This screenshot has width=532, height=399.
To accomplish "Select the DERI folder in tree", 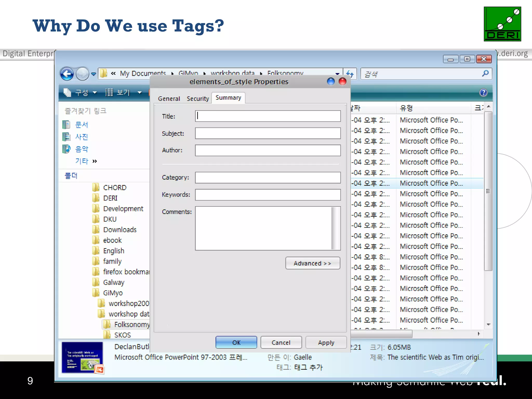I will tap(105, 198).
